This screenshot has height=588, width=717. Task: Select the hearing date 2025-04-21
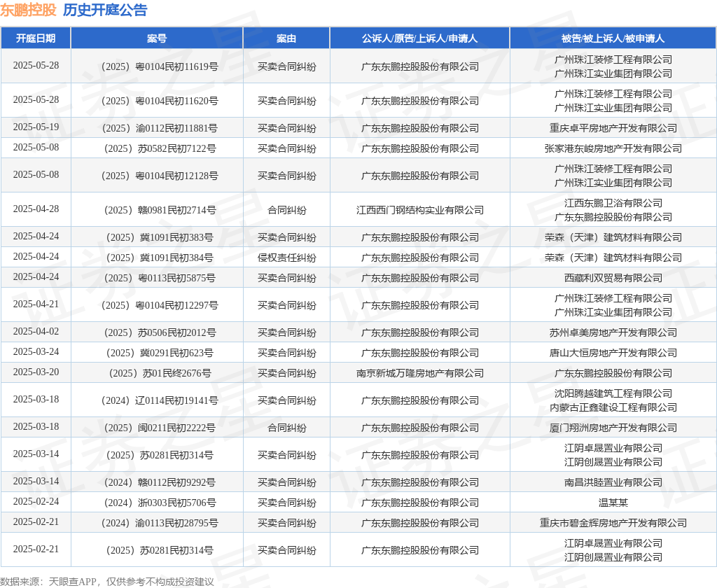click(x=36, y=304)
